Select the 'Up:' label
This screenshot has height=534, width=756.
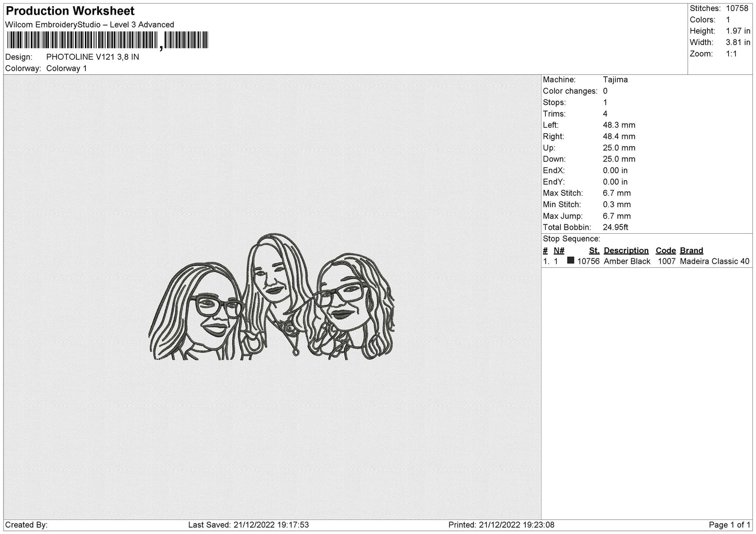(549, 149)
